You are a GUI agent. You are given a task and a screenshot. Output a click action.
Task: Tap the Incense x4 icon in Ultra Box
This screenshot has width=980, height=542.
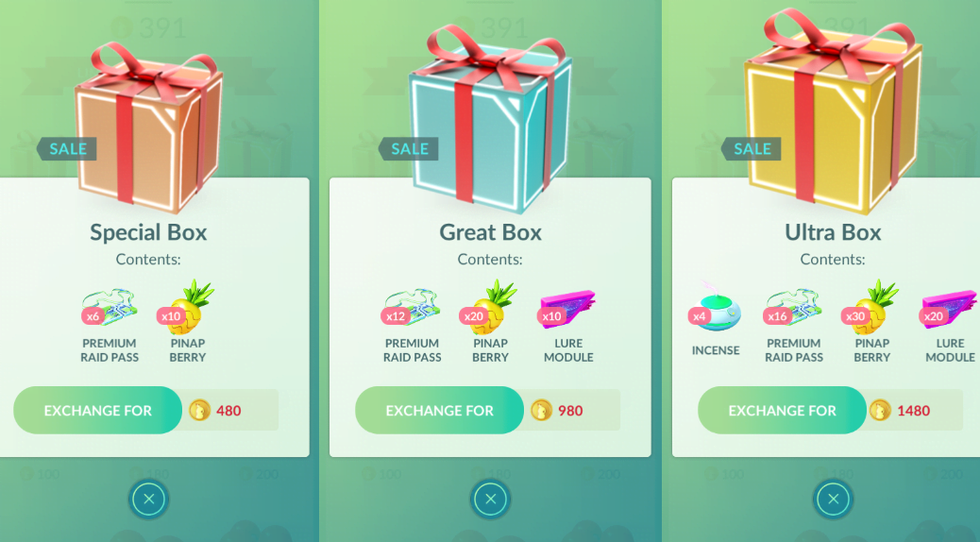[715, 306]
